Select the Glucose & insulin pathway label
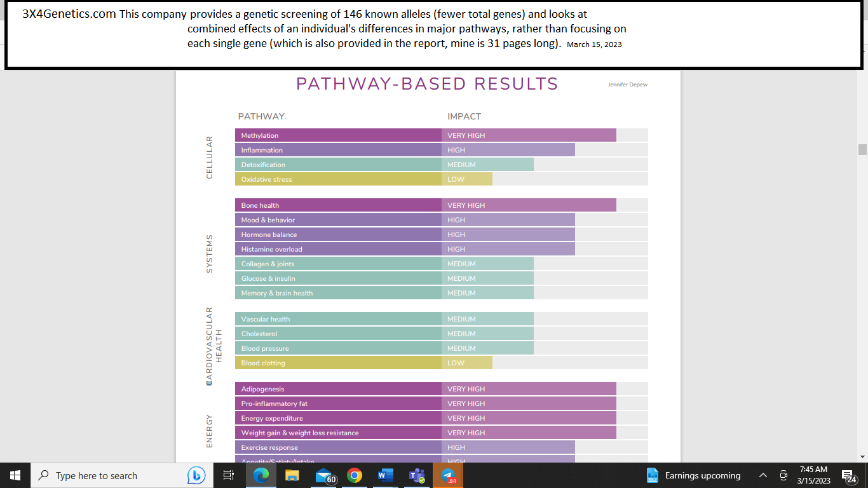Image resolution: width=868 pixels, height=488 pixels. click(x=268, y=278)
